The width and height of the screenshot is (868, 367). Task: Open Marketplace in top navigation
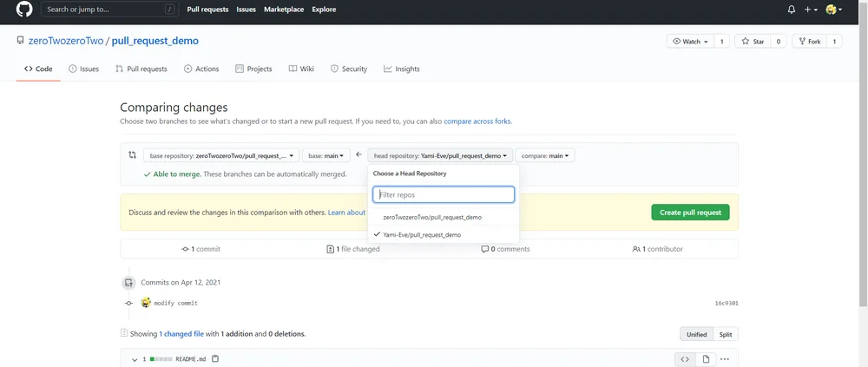click(284, 10)
